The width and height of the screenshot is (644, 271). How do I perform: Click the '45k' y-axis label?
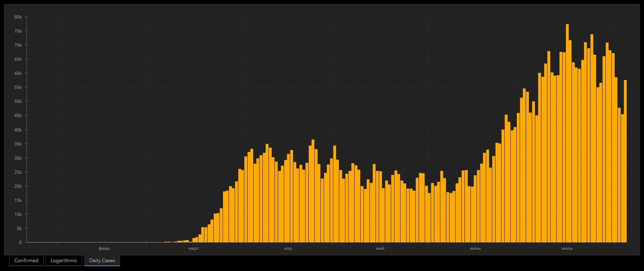click(x=18, y=115)
